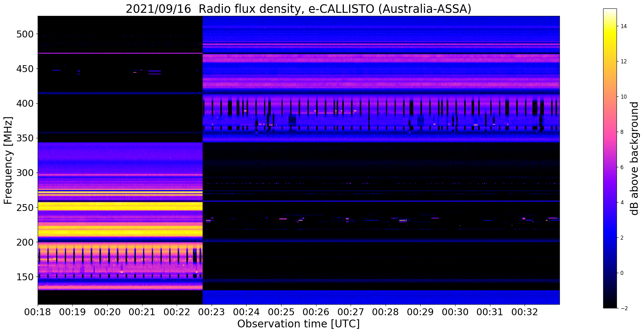
Task: Click the colorbar tick label 0
Action: [x=622, y=273]
